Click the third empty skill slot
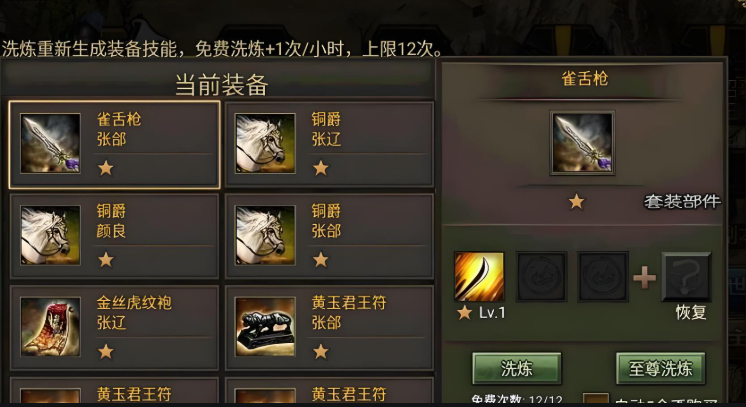 tap(603, 277)
